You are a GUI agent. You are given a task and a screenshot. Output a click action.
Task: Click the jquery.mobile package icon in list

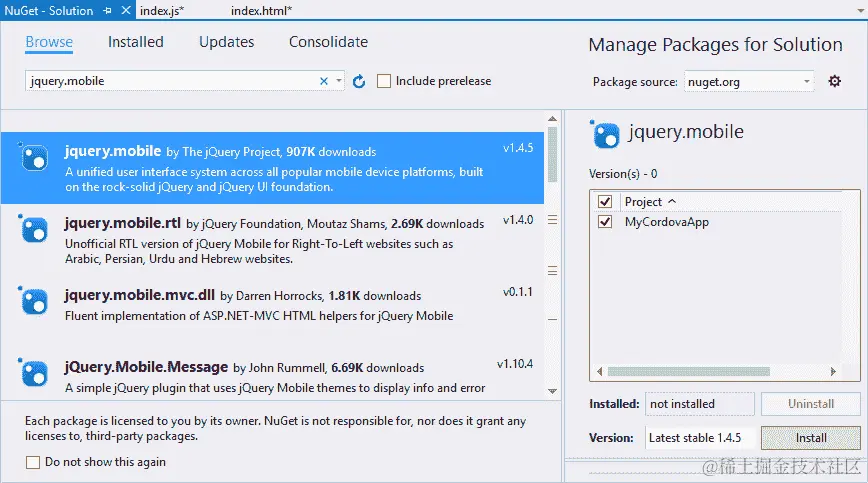click(x=34, y=157)
